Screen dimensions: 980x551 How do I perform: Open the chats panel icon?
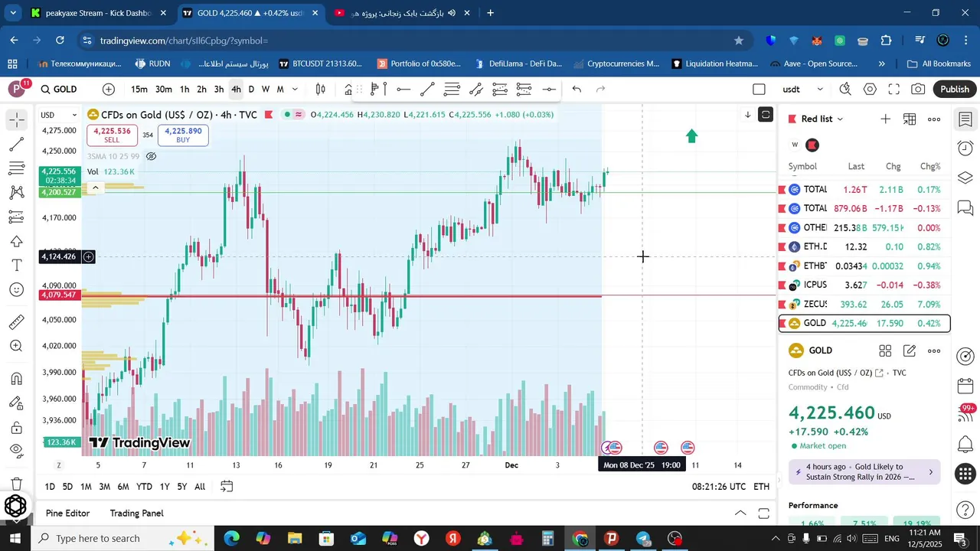click(x=965, y=207)
